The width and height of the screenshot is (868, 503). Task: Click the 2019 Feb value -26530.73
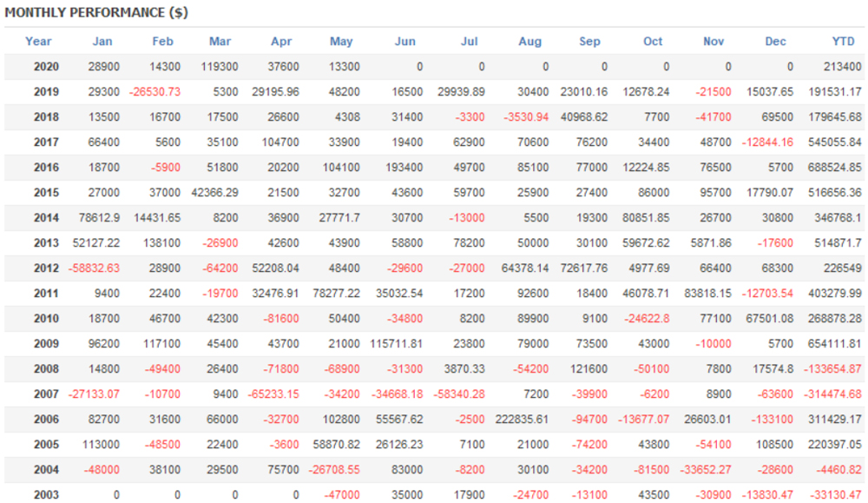[155, 91]
